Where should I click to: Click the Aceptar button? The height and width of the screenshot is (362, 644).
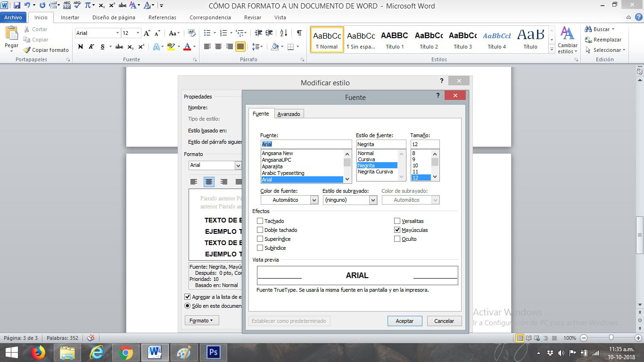pyautogui.click(x=405, y=321)
